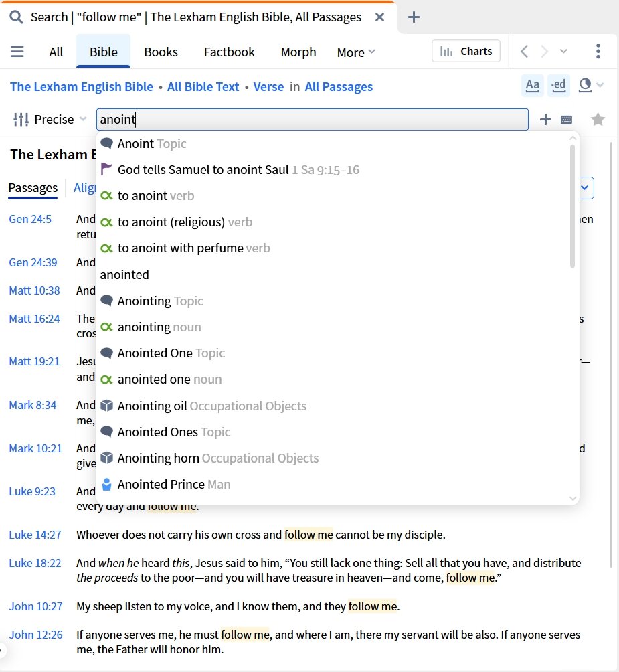Open the Luke 14:27 reference
The width and height of the screenshot is (619, 672).
35,535
